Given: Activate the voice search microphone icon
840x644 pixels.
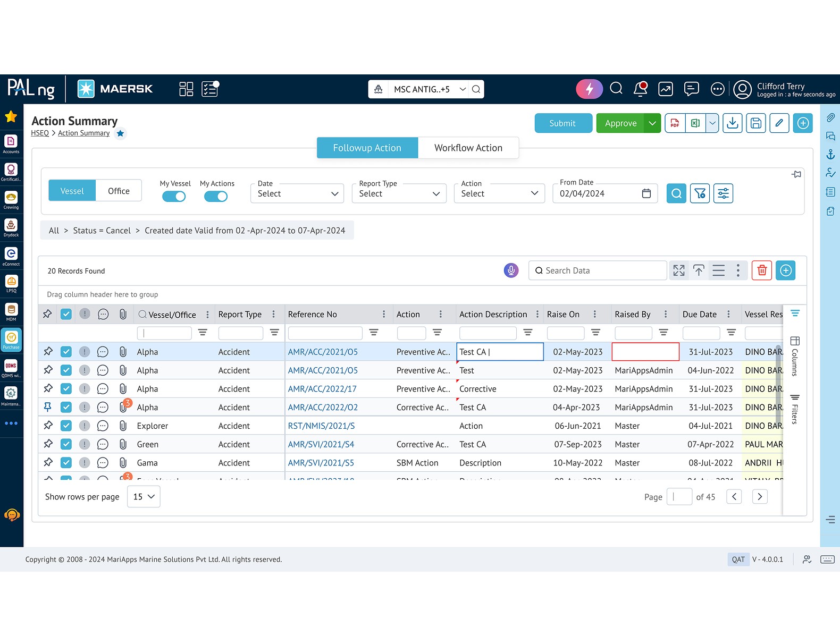Looking at the screenshot, I should 511,270.
